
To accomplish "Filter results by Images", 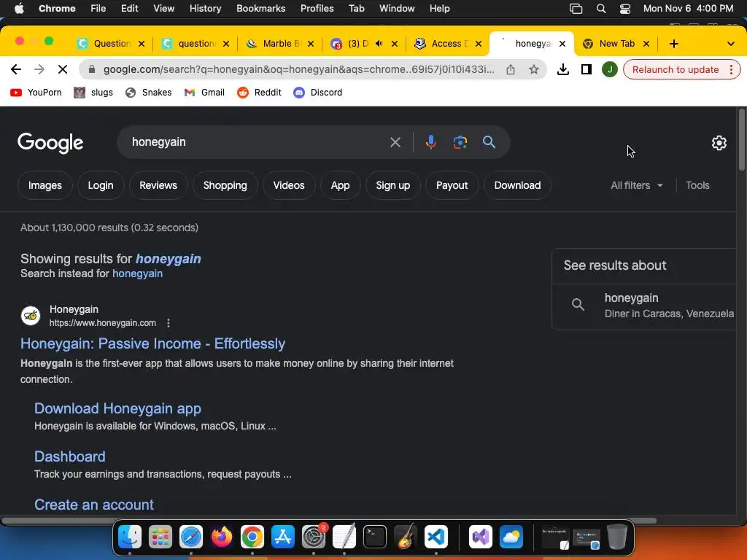I will pyautogui.click(x=44, y=185).
